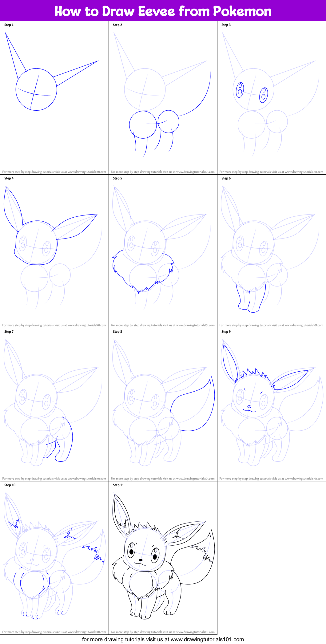
Task: Click the "Step 11" label text
Action: coord(118,485)
